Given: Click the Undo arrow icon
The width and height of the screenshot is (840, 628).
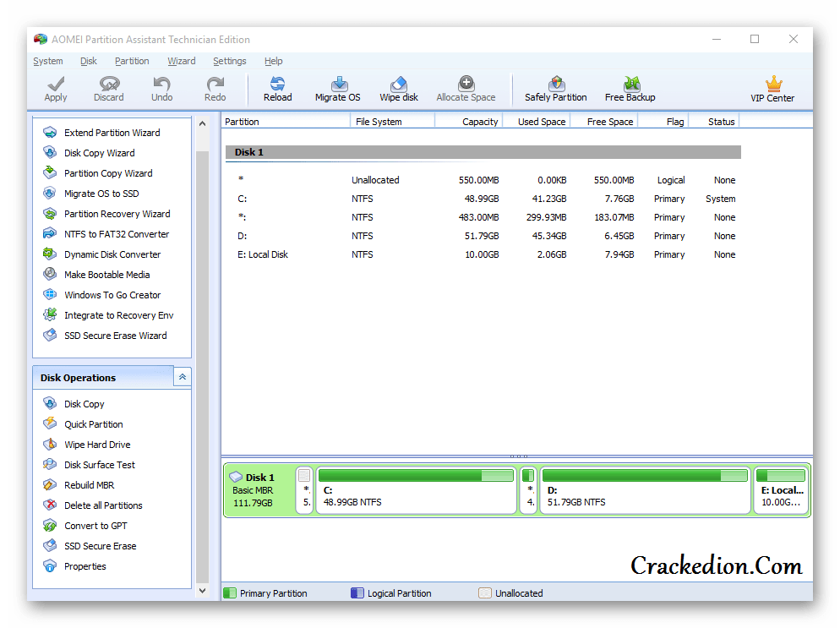Looking at the screenshot, I should tap(161, 83).
